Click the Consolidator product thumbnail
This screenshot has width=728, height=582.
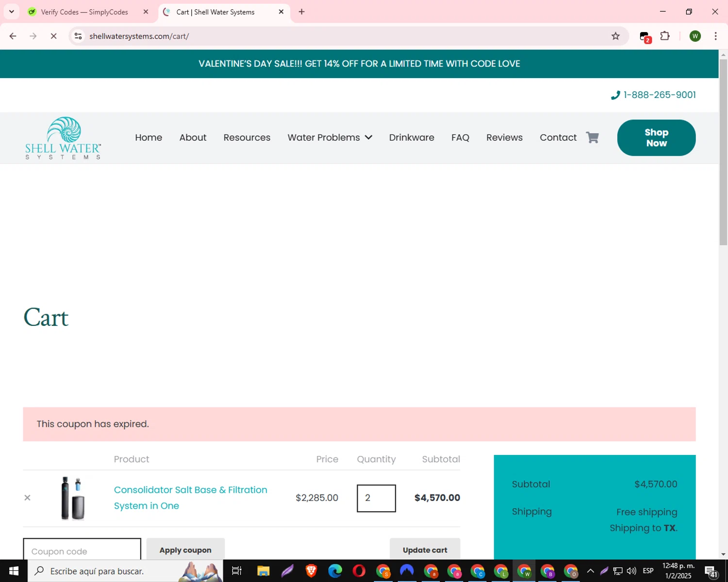tap(73, 498)
